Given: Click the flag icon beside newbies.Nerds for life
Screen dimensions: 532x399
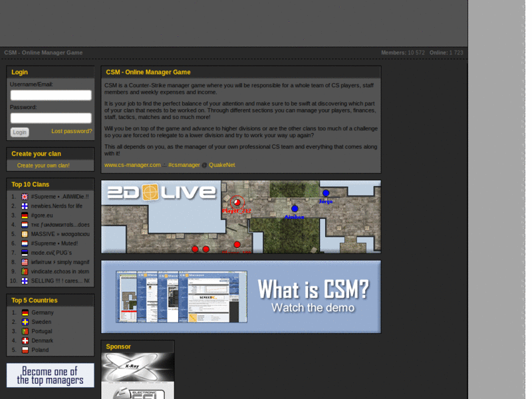Looking at the screenshot, I should pyautogui.click(x=25, y=206).
